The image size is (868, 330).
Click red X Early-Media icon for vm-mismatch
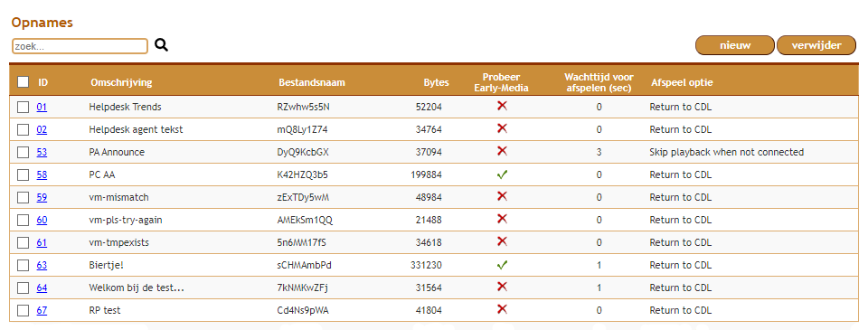(502, 196)
